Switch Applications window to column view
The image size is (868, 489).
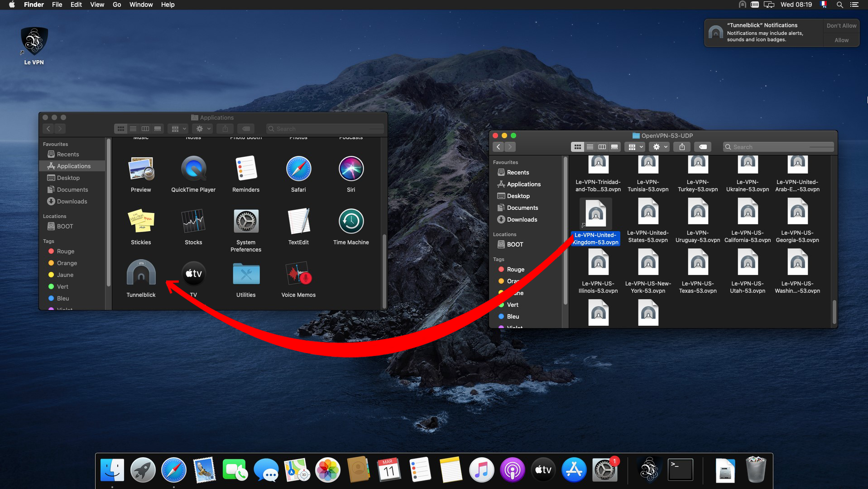click(145, 129)
